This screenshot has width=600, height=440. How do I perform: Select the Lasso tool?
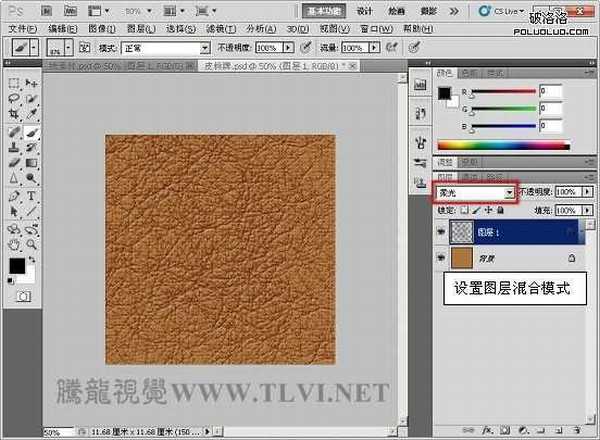click(14, 98)
